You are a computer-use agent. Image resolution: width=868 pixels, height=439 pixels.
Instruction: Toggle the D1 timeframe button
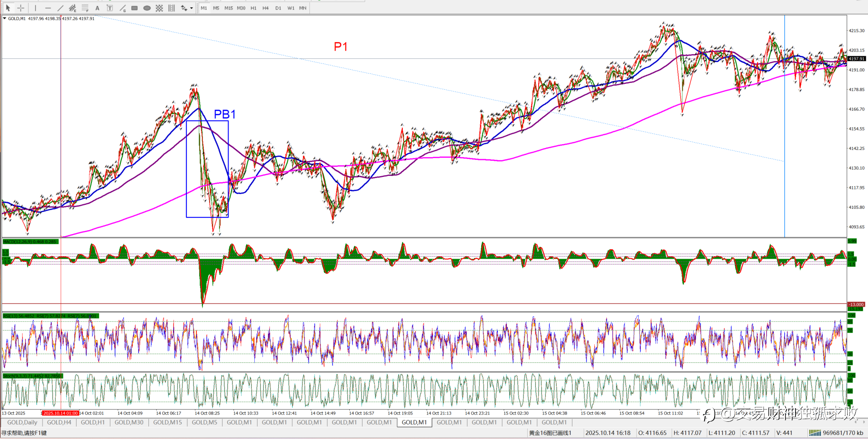pos(278,8)
